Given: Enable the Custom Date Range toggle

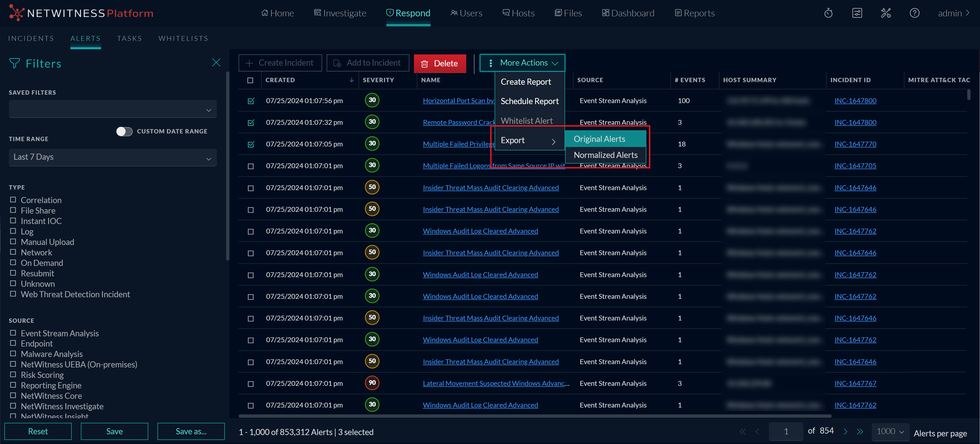Looking at the screenshot, I should (x=124, y=131).
